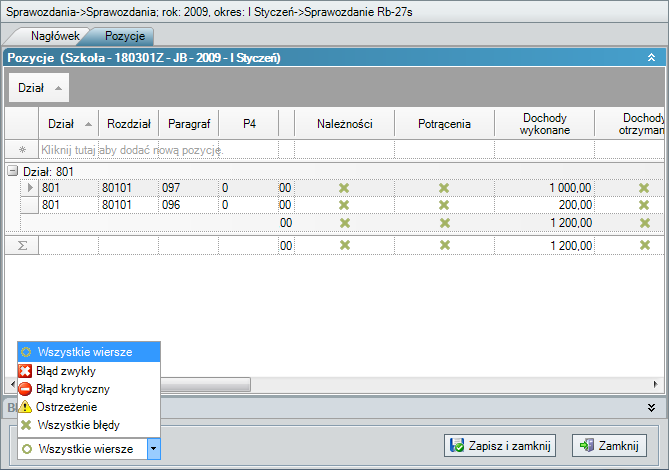
Task: Click Rozdział cell 80101 in 096 row
Action: pyautogui.click(x=128, y=205)
